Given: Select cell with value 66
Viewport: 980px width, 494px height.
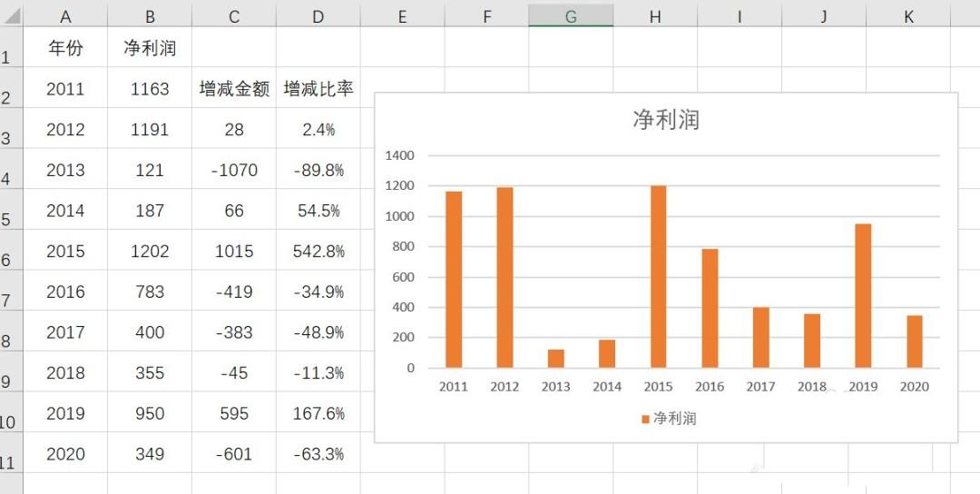Looking at the screenshot, I should [x=234, y=211].
